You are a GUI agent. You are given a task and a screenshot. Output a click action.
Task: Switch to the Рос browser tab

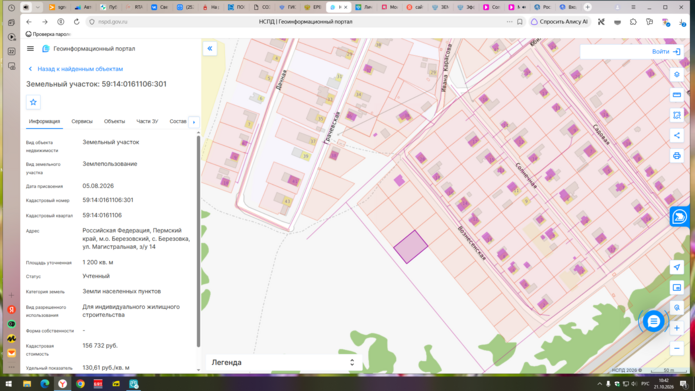tap(543, 7)
